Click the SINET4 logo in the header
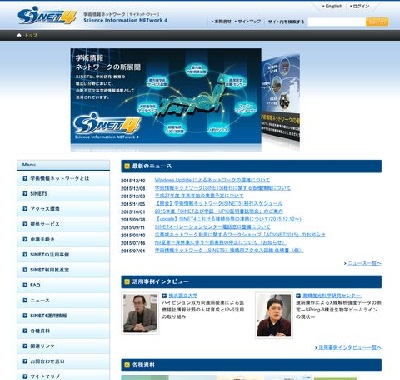 tap(47, 16)
